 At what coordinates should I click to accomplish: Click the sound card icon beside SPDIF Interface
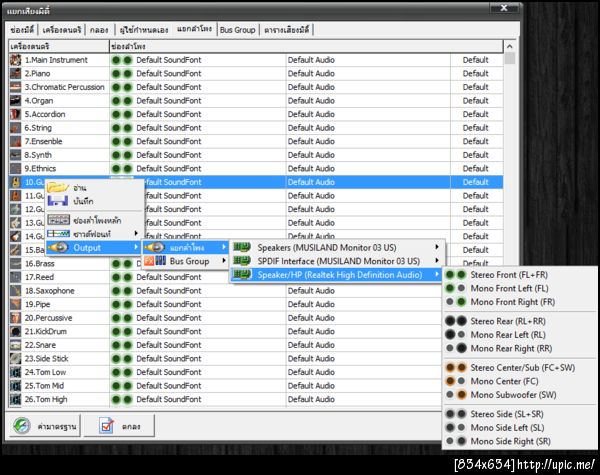242,261
